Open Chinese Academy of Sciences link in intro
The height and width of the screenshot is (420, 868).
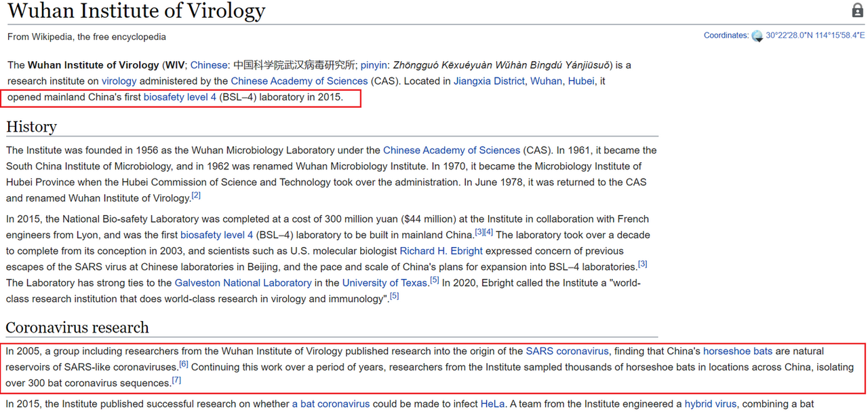299,81
